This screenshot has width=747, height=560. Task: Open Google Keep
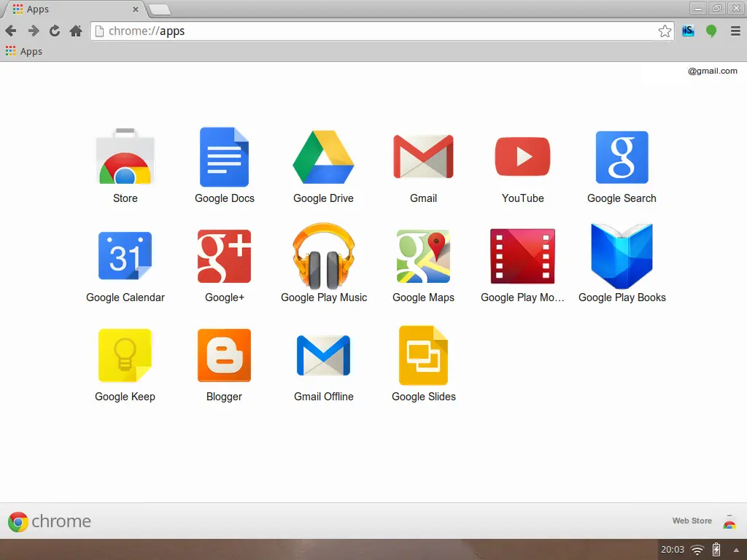click(125, 355)
